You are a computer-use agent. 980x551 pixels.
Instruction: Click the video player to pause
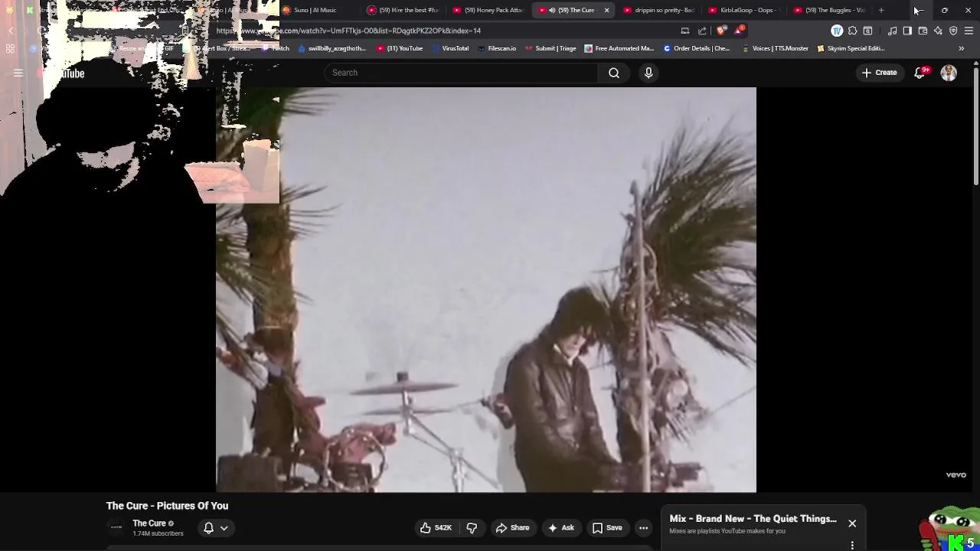coord(486,289)
